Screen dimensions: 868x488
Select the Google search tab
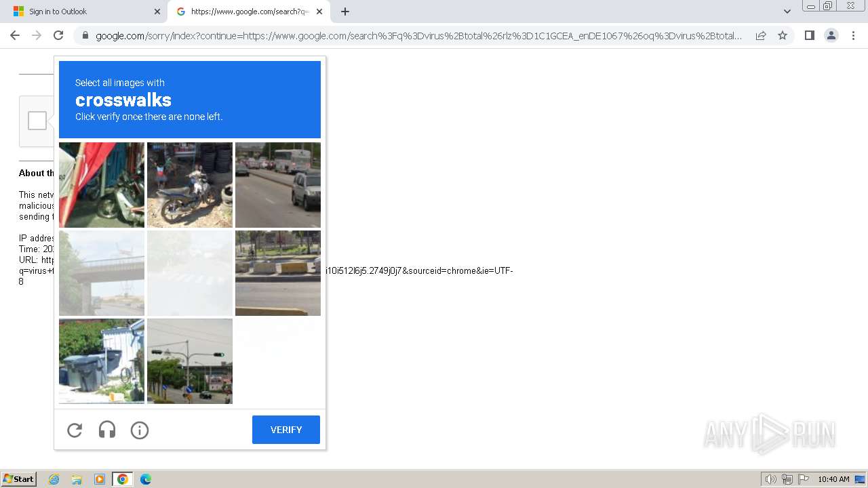[x=248, y=12]
